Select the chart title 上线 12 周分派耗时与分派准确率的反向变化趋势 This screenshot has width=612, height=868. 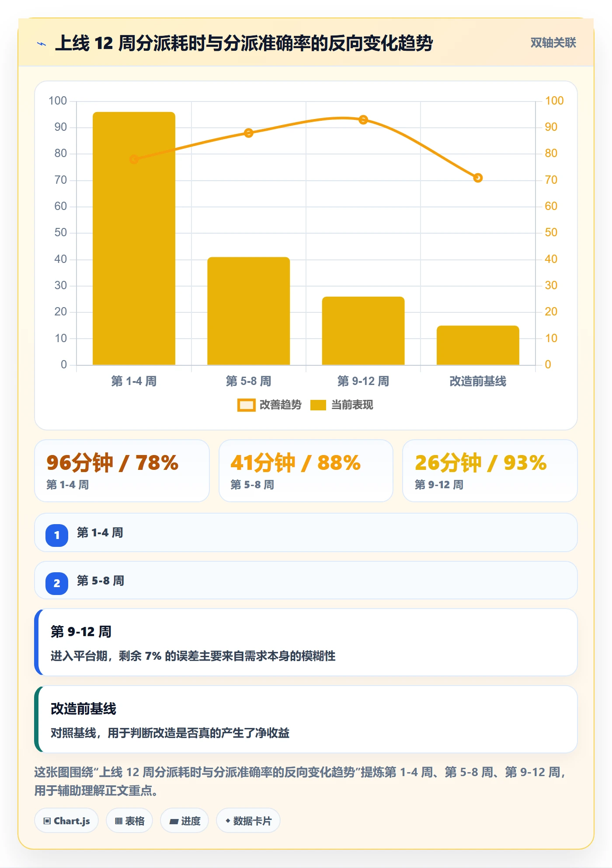pyautogui.click(x=243, y=43)
